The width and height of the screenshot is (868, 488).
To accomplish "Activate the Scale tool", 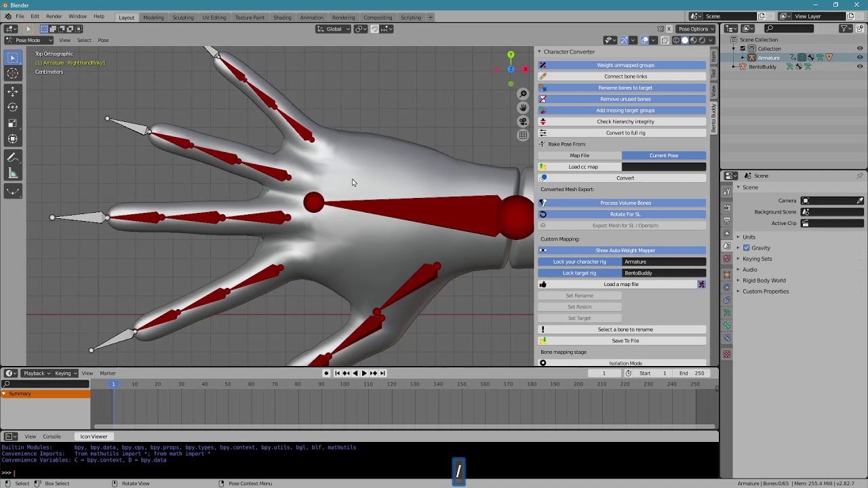I will pyautogui.click(x=13, y=123).
